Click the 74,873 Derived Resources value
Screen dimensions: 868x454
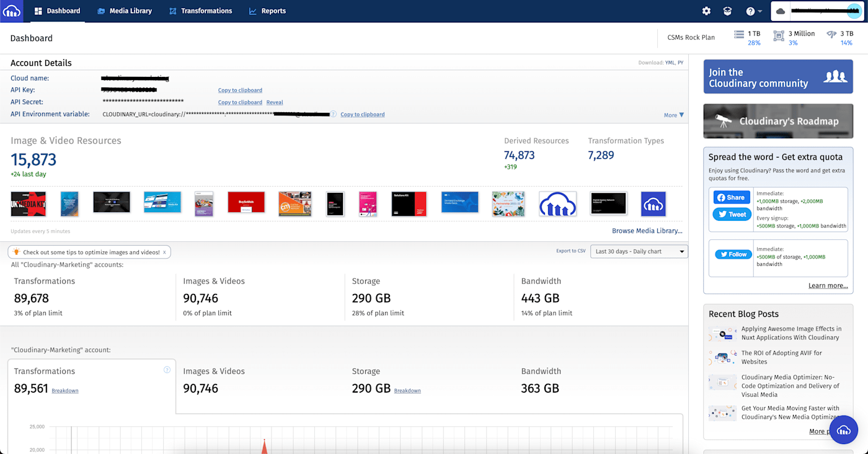[x=520, y=155]
